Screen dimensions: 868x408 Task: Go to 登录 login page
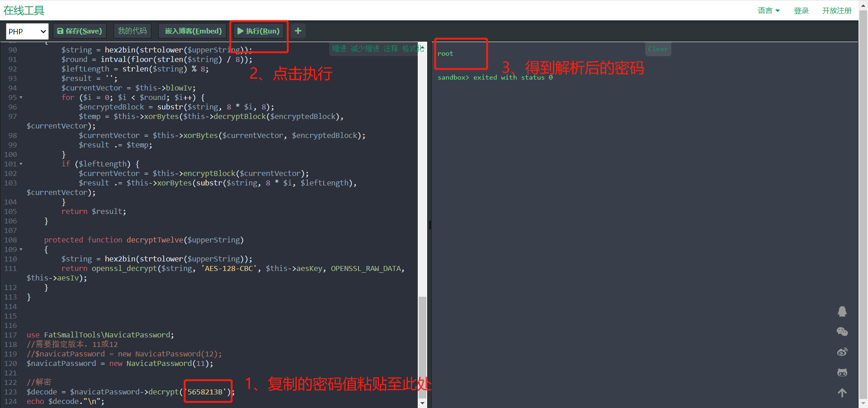[801, 10]
